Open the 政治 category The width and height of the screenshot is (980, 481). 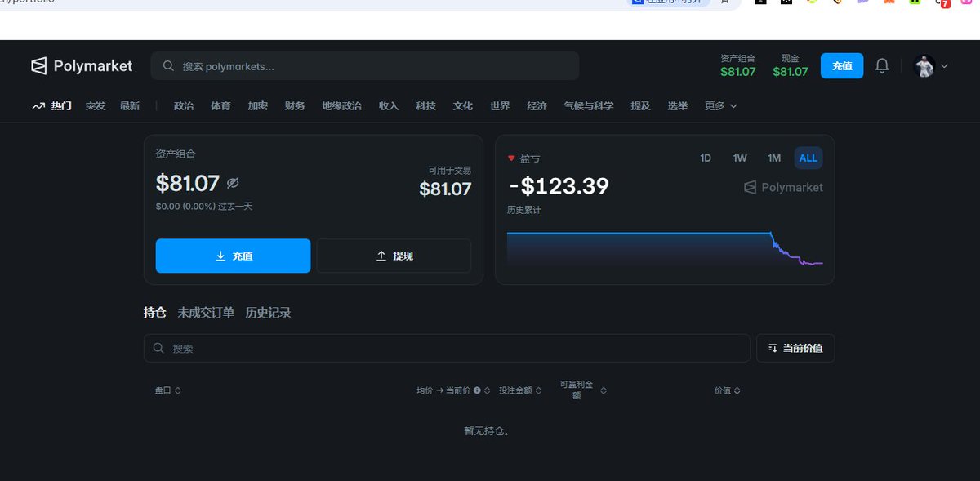click(x=184, y=106)
